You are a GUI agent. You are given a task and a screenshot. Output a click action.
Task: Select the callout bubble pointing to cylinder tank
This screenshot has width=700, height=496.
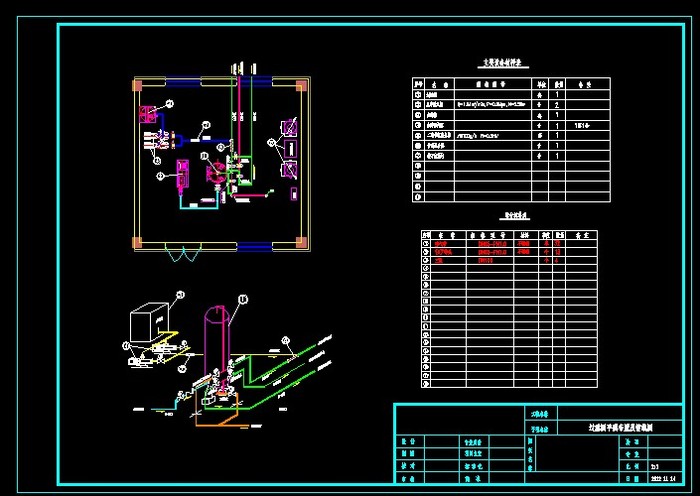(x=242, y=297)
